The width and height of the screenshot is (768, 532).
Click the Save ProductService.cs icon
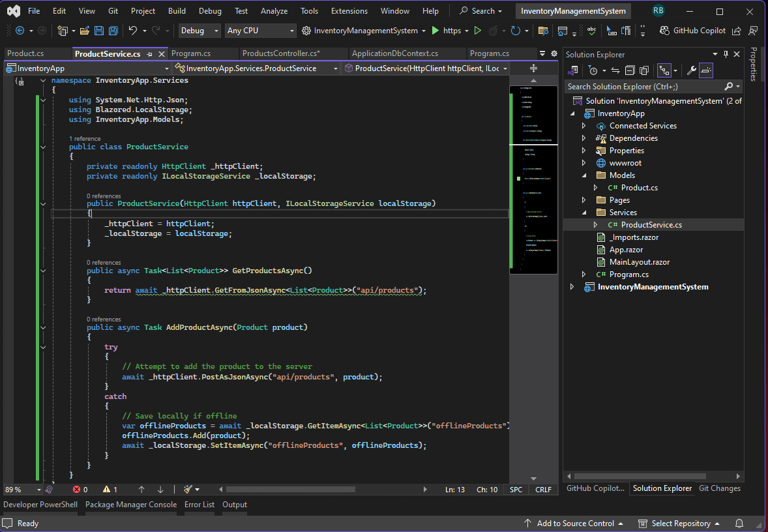point(99,31)
